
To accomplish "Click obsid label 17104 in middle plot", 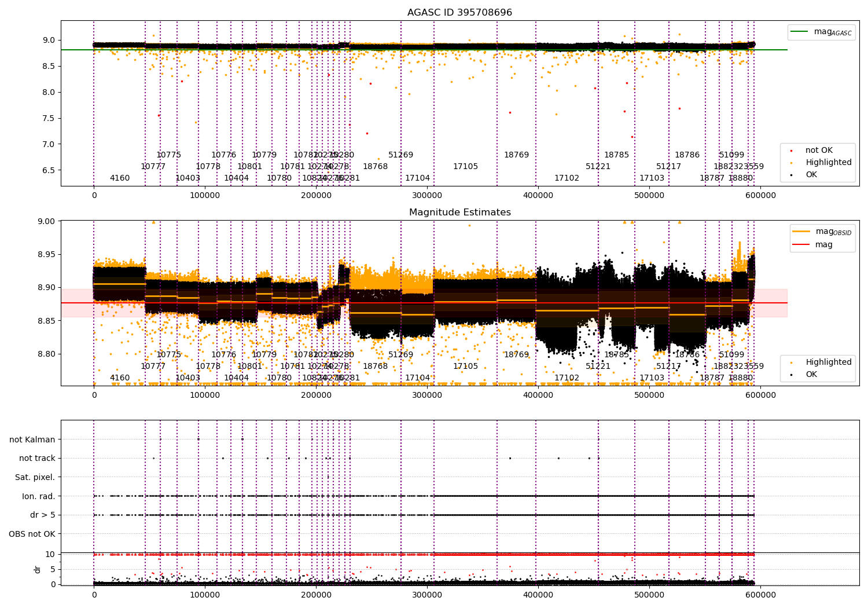I will (x=418, y=378).
